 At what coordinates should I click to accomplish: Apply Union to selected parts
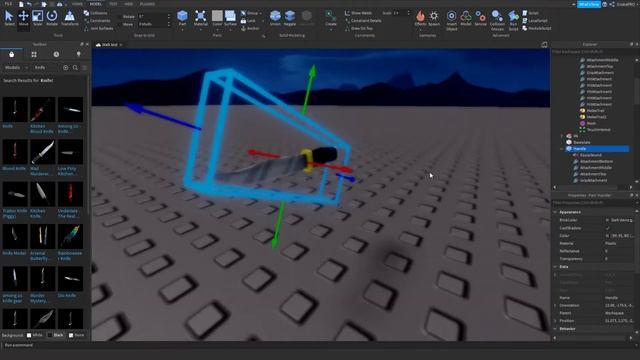click(275, 18)
